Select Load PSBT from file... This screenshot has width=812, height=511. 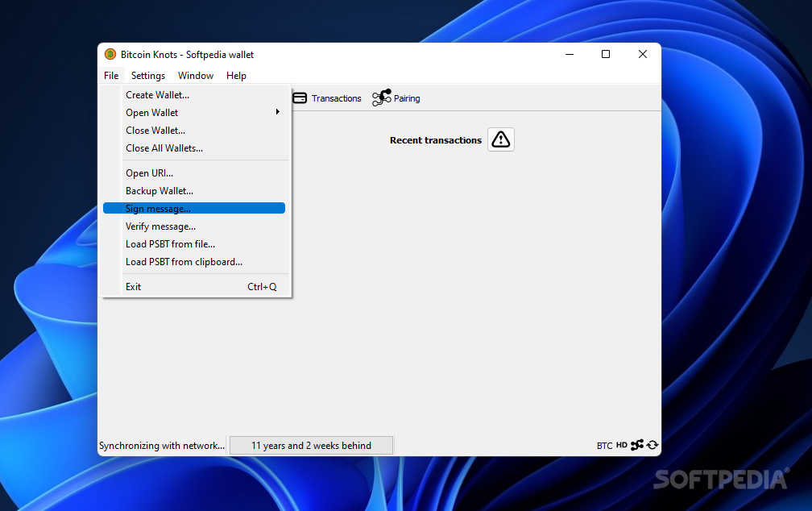(x=194, y=244)
